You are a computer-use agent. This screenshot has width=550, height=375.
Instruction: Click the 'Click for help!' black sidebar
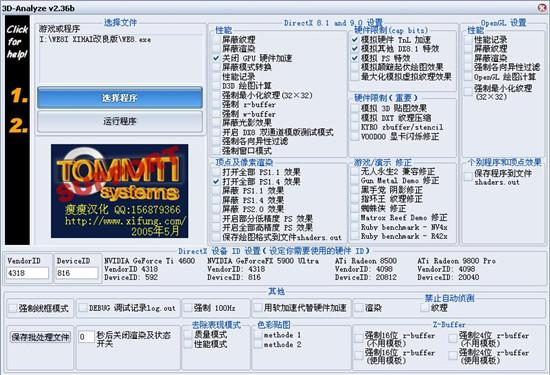[17, 130]
